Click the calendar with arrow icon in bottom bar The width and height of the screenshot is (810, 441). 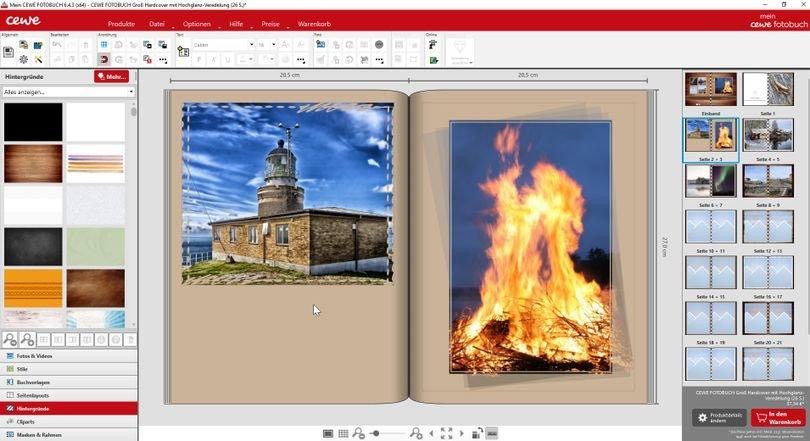pyautogui.click(x=478, y=433)
